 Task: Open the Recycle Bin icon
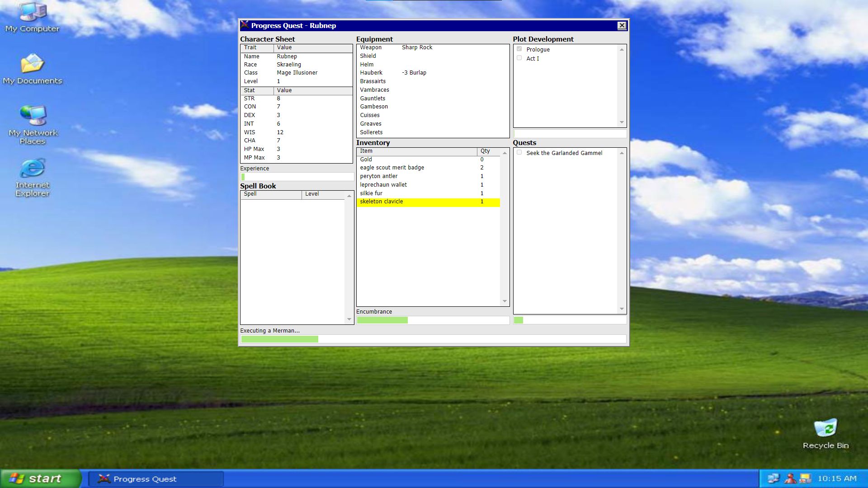pos(826,434)
